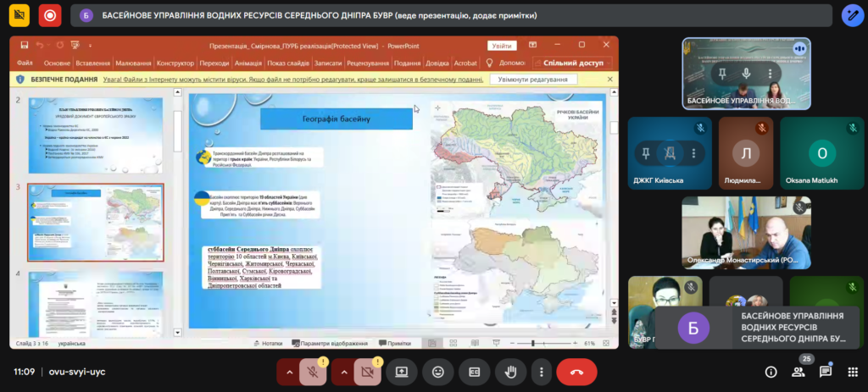Unmute the microphone in the call bar
Image resolution: width=868 pixels, height=392 pixels.
coord(313,372)
